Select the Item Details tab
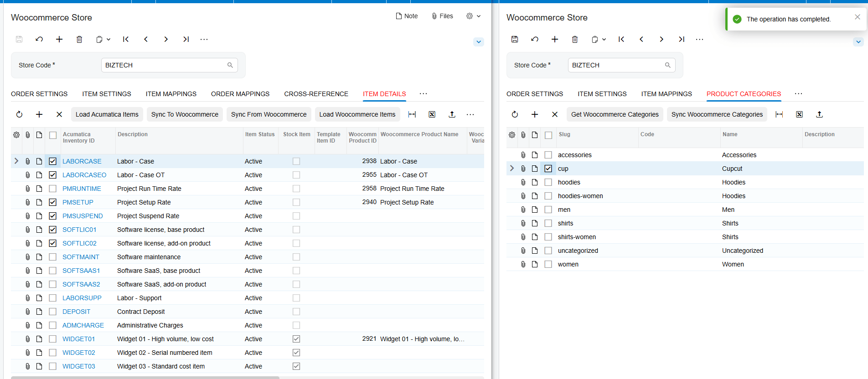868x379 pixels. pos(384,94)
